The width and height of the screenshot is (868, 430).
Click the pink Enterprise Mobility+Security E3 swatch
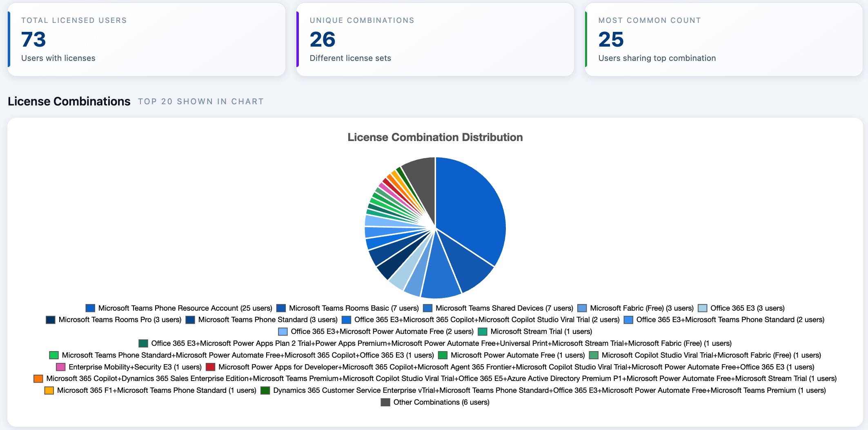click(60, 367)
